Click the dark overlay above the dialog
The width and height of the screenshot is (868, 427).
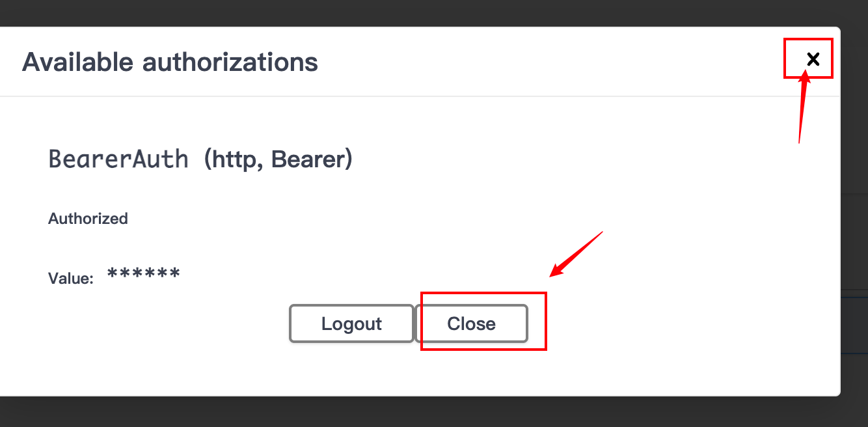[429, 13]
